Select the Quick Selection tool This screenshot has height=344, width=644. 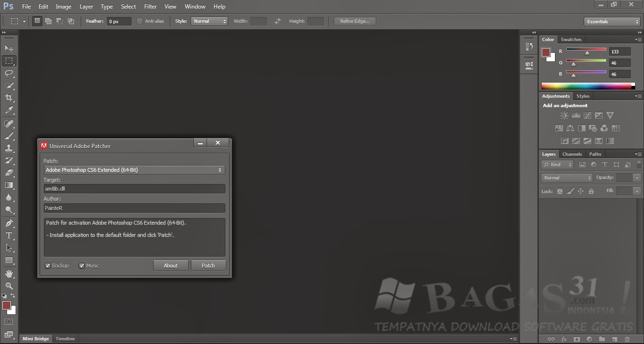point(9,85)
